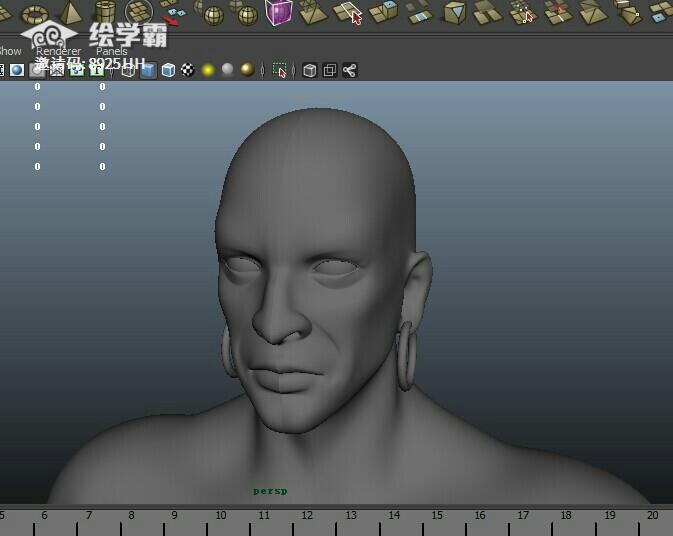This screenshot has height=536, width=673.
Task: Click the Bridge icon with blue strip between planes
Action: click(418, 12)
